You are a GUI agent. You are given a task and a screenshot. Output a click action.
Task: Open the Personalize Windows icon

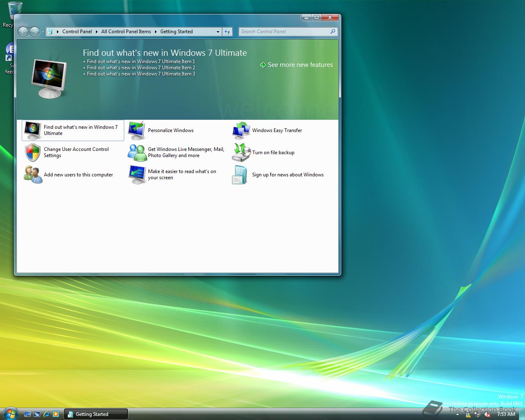click(x=137, y=130)
